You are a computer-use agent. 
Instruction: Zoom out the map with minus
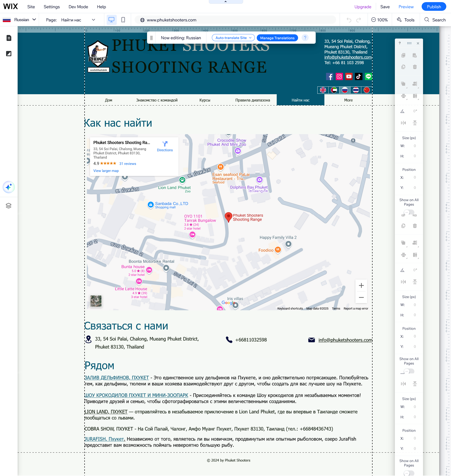361,297
